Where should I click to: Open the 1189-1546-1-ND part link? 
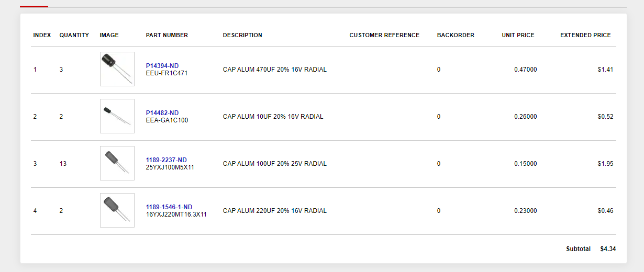point(169,207)
